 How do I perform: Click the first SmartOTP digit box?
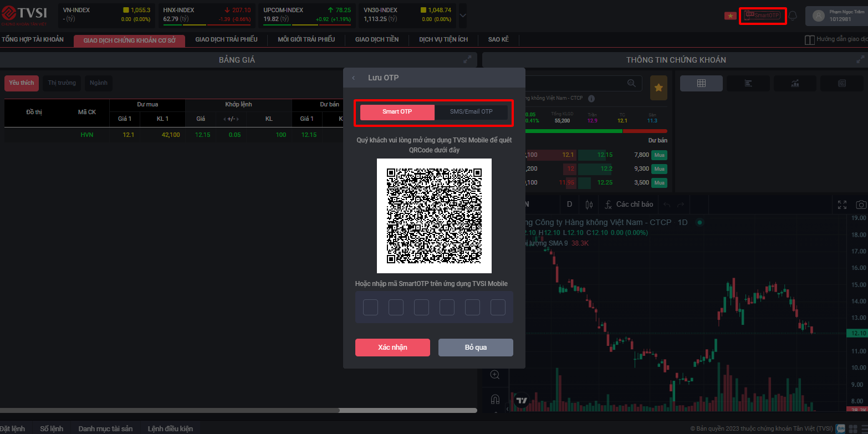click(x=370, y=307)
